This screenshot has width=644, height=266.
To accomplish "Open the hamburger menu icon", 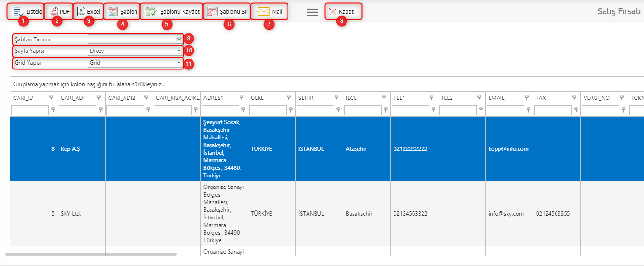I will point(312,12).
